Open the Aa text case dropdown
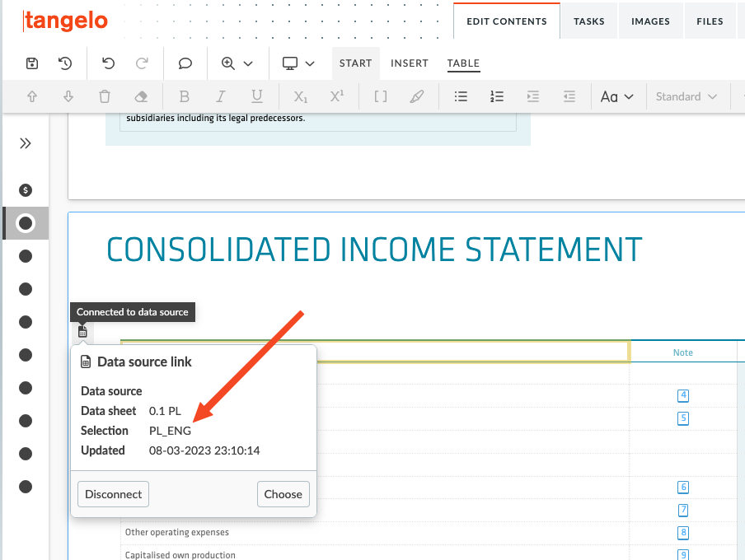 617,96
